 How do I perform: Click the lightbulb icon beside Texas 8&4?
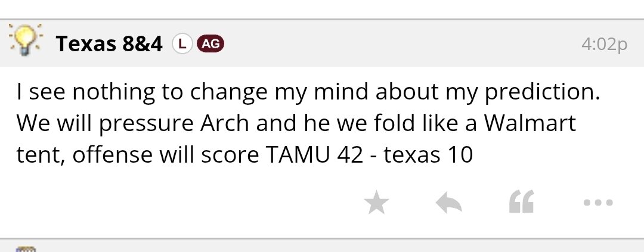pos(24,41)
